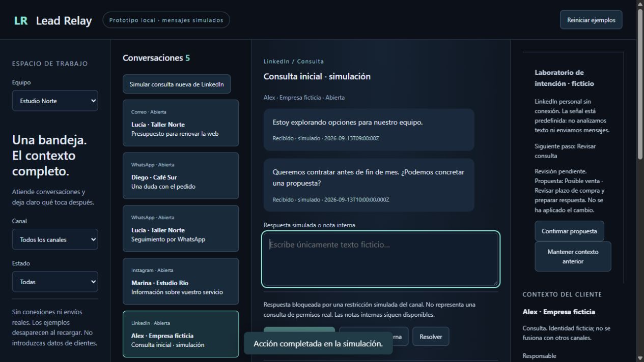This screenshot has height=362, width=644.
Task: Click the Una duda con el pedido subject
Action: [x=163, y=186]
